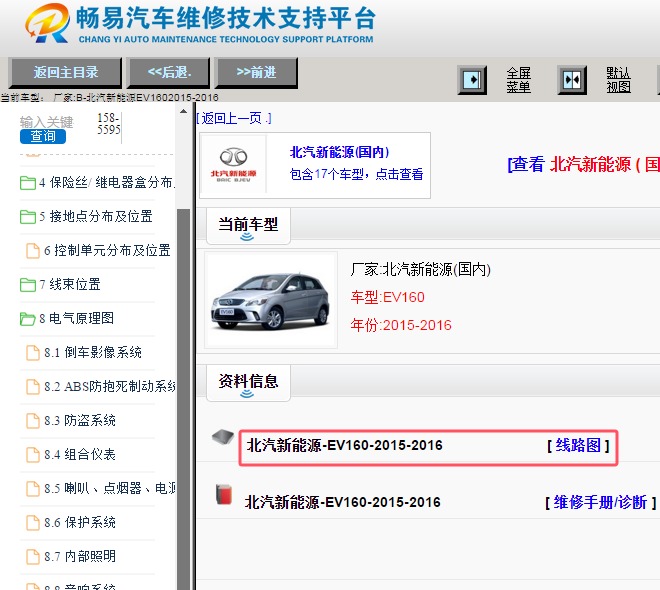
Task: Open tree item 6 控制单元分布及位置
Action: [107, 251]
